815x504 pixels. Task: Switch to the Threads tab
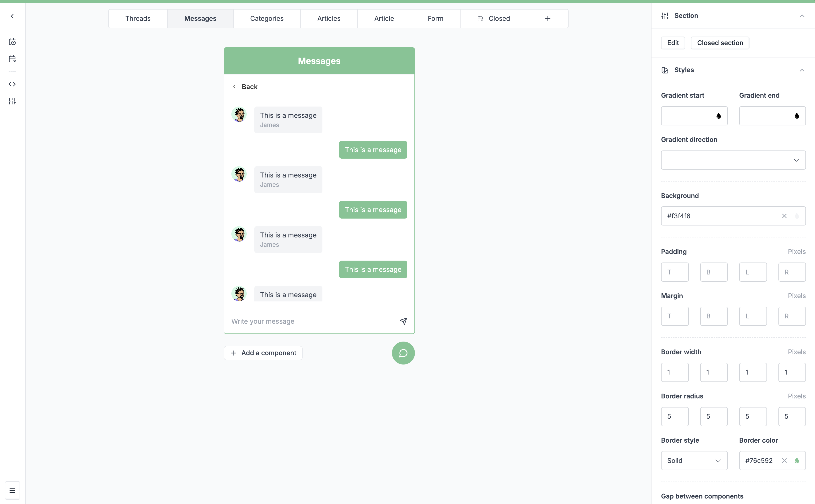(138, 19)
